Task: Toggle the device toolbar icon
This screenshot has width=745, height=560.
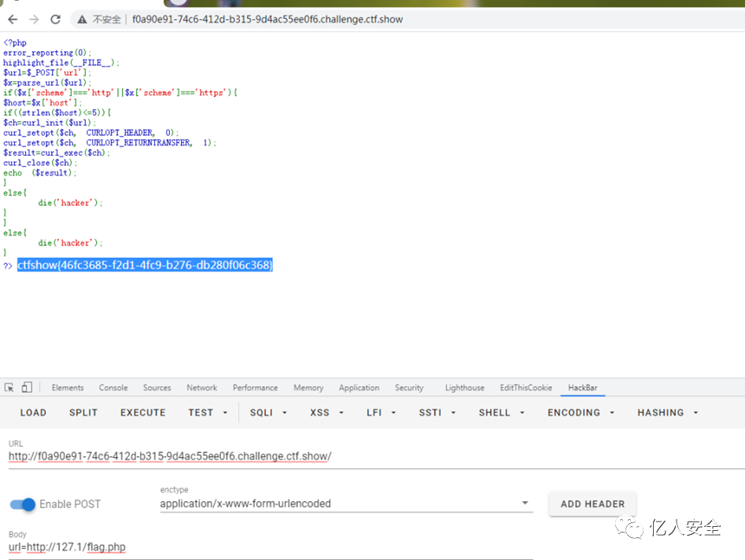Action: (x=27, y=388)
